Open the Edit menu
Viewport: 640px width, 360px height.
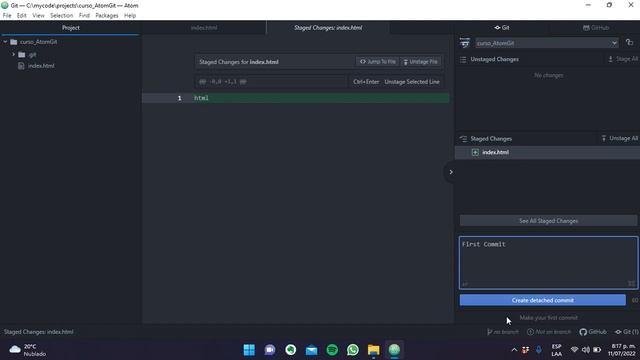point(22,16)
